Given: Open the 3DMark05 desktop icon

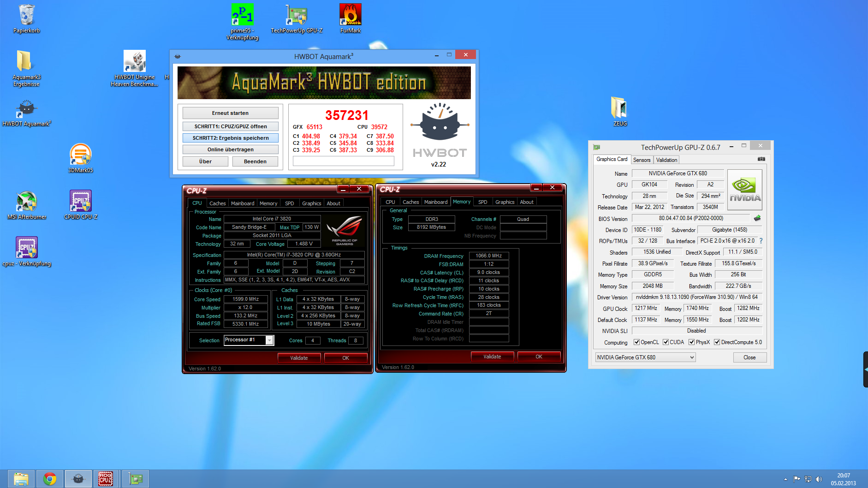Looking at the screenshot, I should click(81, 158).
